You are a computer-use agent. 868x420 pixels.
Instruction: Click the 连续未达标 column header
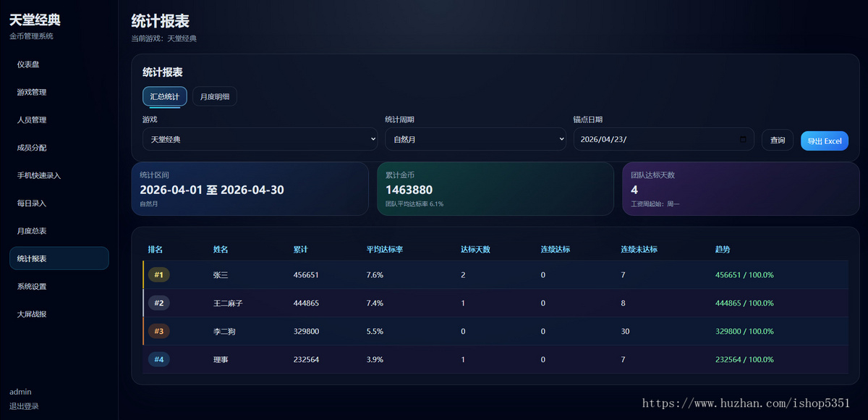639,249
